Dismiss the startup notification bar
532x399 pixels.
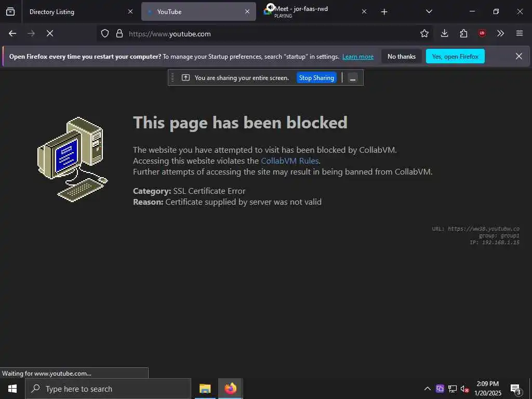pos(519,56)
